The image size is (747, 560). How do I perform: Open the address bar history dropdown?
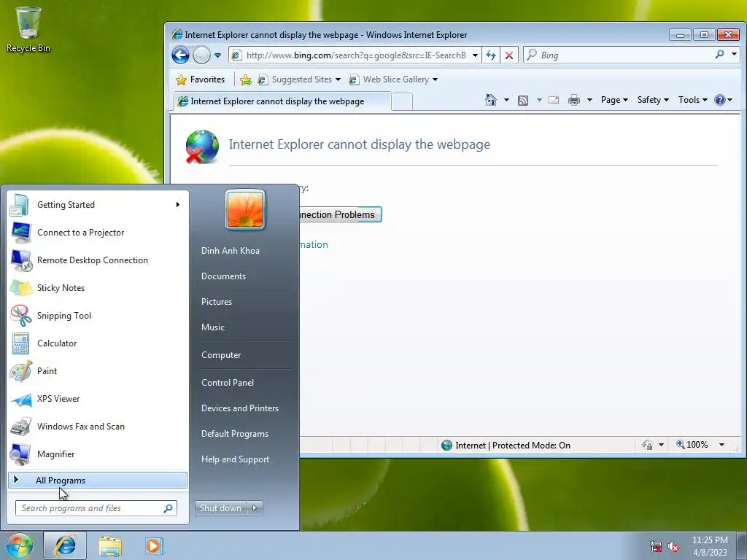(475, 55)
